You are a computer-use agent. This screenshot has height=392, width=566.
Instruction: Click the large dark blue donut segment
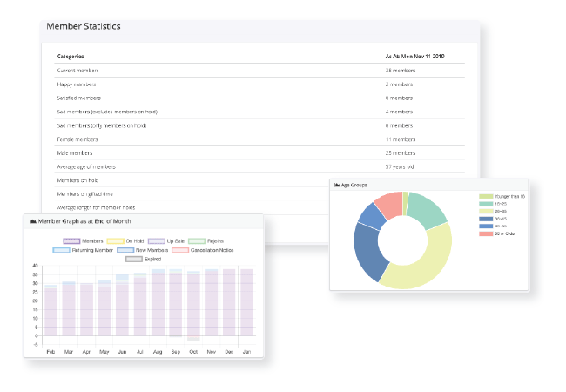(x=368, y=253)
